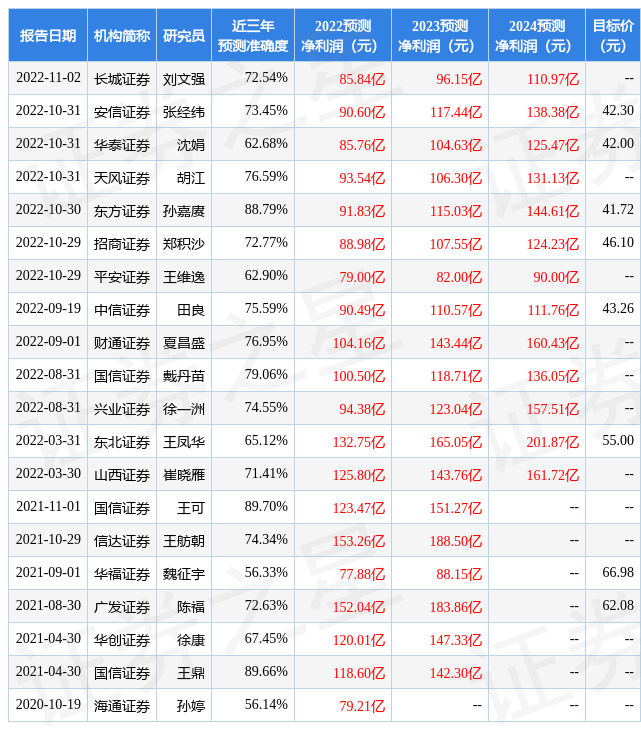
Task: Select the 2023预测净利润 column header
Action: 440,35
